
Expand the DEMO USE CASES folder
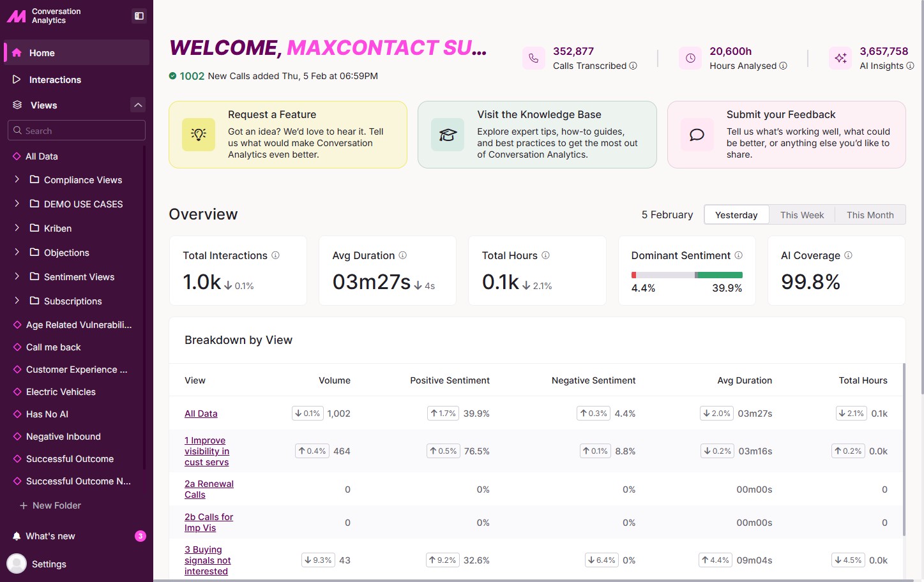[x=17, y=204]
